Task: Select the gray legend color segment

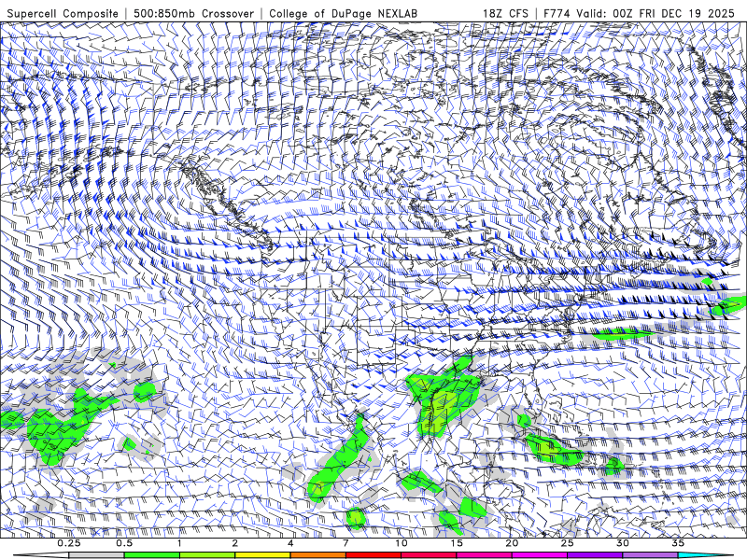Action: pos(97,555)
